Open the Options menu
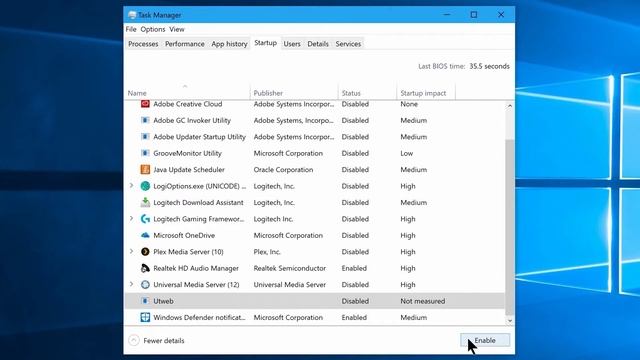 point(153,29)
